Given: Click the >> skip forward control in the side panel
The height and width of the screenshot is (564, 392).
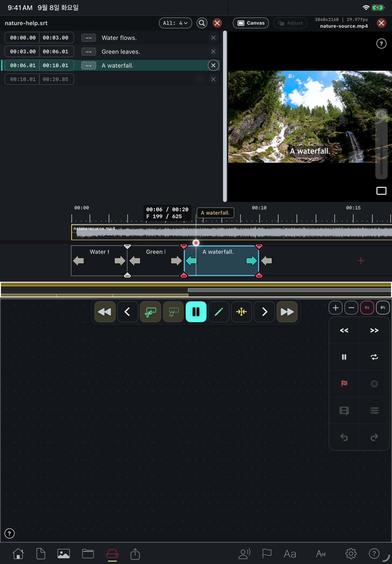Looking at the screenshot, I should pyautogui.click(x=374, y=330).
